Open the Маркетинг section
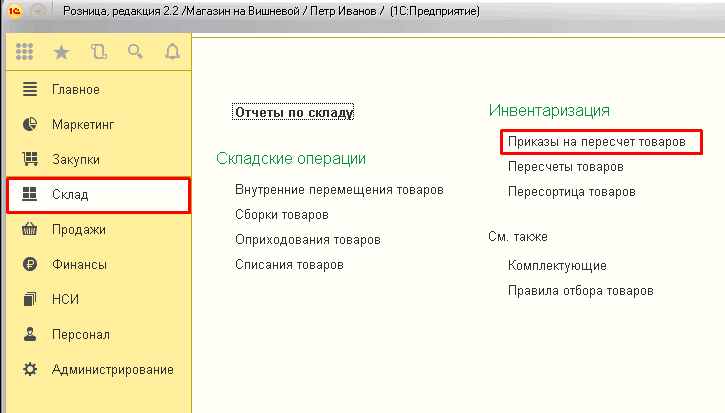 [x=83, y=124]
